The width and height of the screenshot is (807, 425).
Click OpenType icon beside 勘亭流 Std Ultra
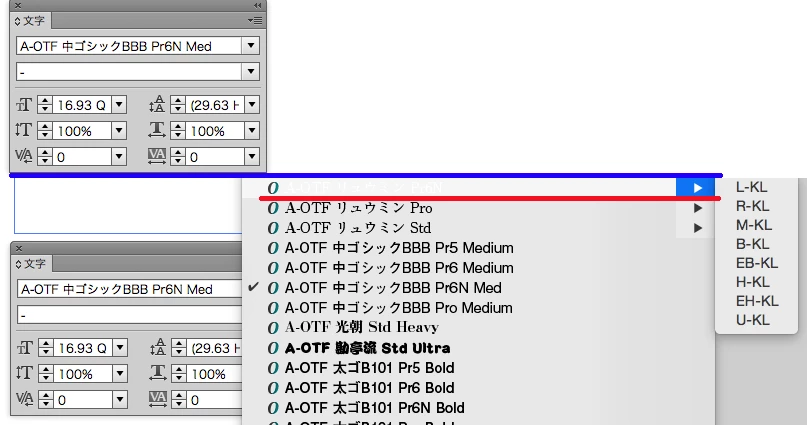[273, 348]
